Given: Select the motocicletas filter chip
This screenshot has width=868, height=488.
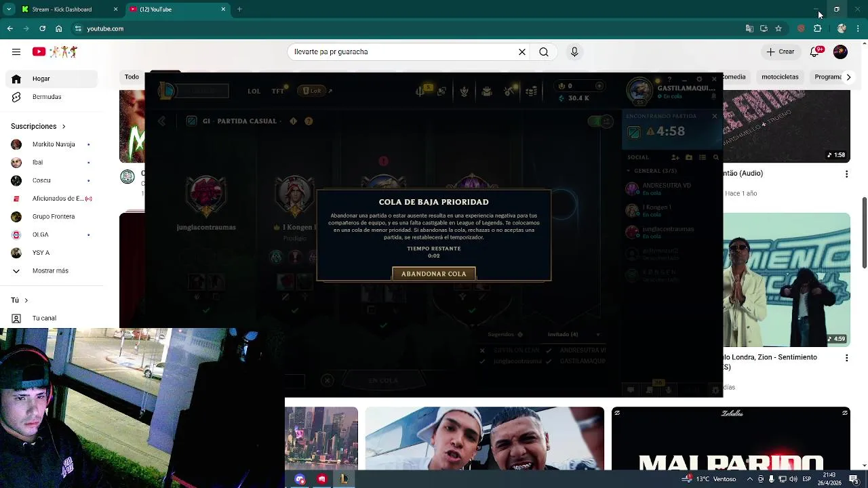Looking at the screenshot, I should [x=780, y=77].
